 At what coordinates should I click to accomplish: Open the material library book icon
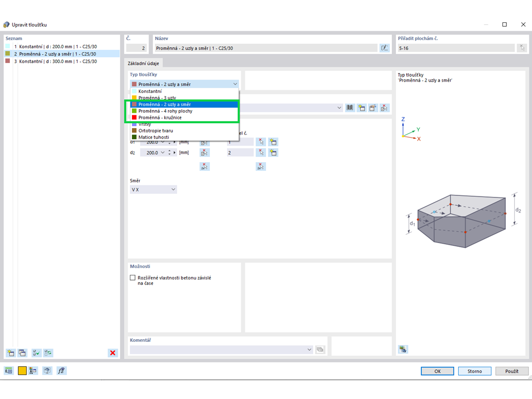click(x=350, y=108)
